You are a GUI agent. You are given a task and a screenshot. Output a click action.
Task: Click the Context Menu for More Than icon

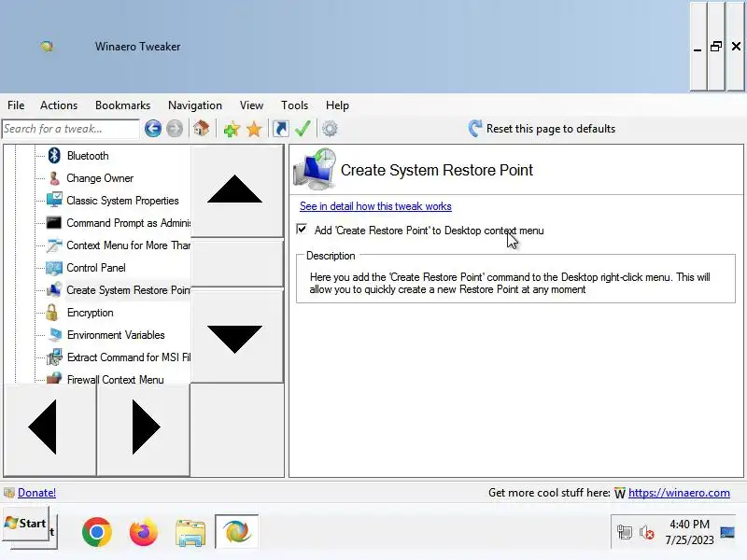tap(54, 245)
